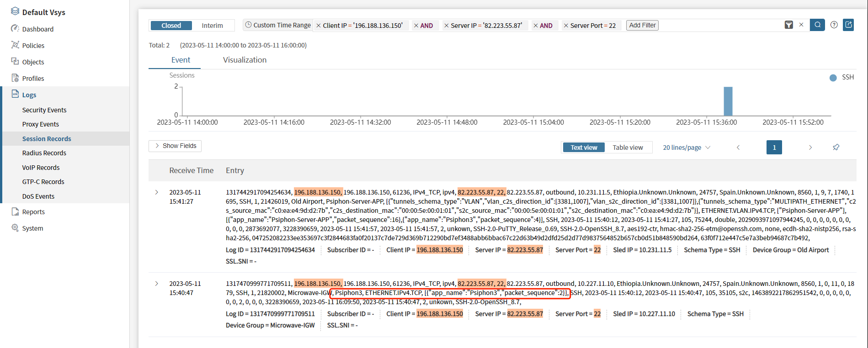Switch to Table view
The height and width of the screenshot is (348, 868).
(628, 148)
